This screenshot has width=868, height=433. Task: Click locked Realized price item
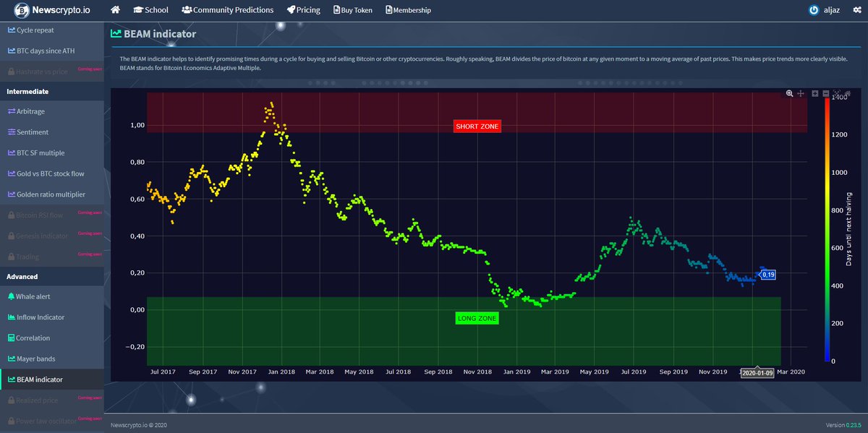coord(52,400)
